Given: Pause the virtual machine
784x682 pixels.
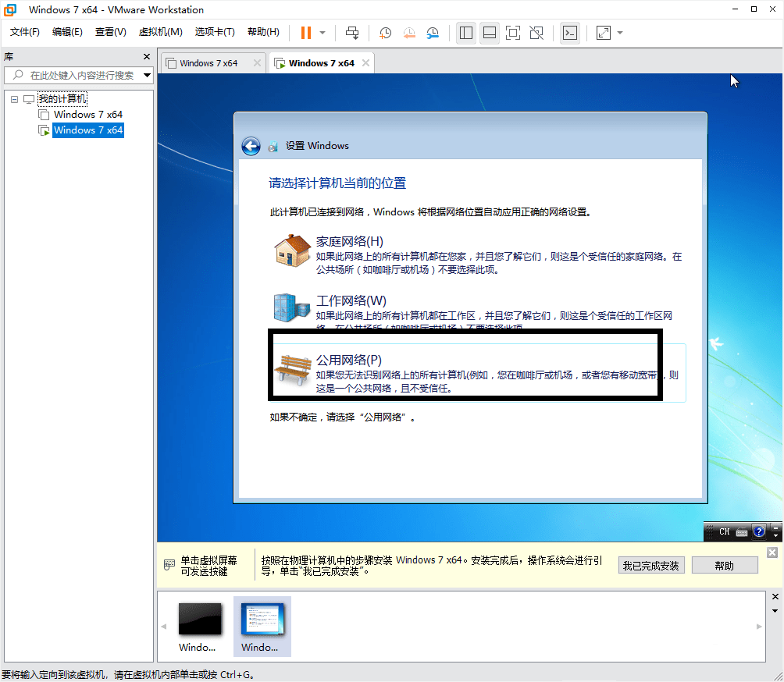Looking at the screenshot, I should [305, 33].
